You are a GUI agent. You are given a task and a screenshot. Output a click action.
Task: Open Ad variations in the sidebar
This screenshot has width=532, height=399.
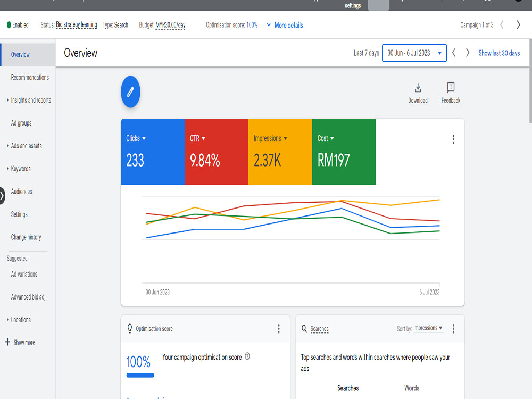tap(24, 274)
